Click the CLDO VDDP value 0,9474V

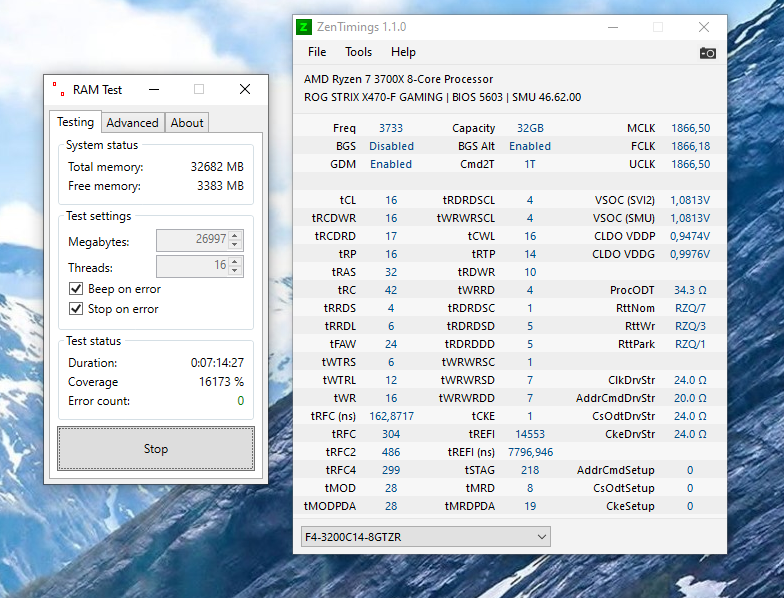(x=690, y=236)
